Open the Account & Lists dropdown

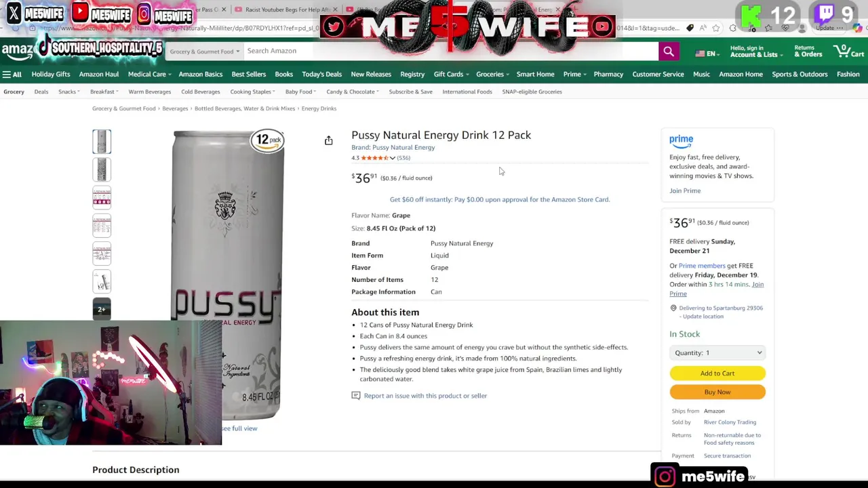click(x=756, y=52)
